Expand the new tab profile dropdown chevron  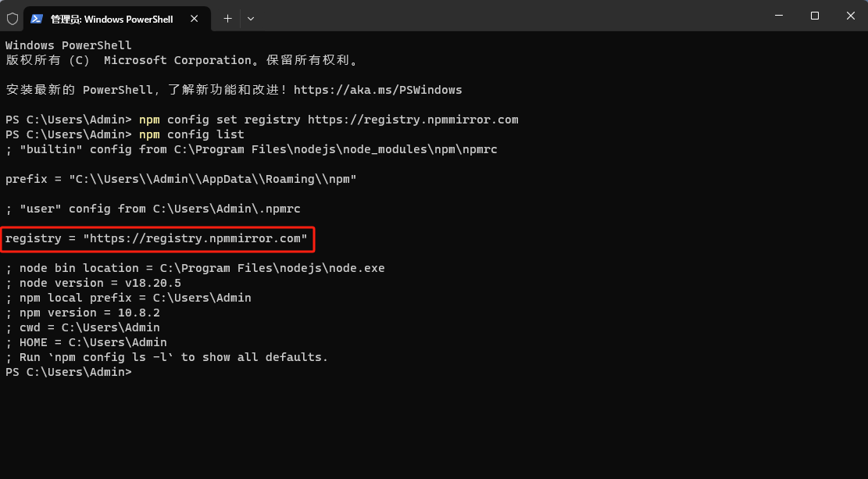tap(251, 19)
